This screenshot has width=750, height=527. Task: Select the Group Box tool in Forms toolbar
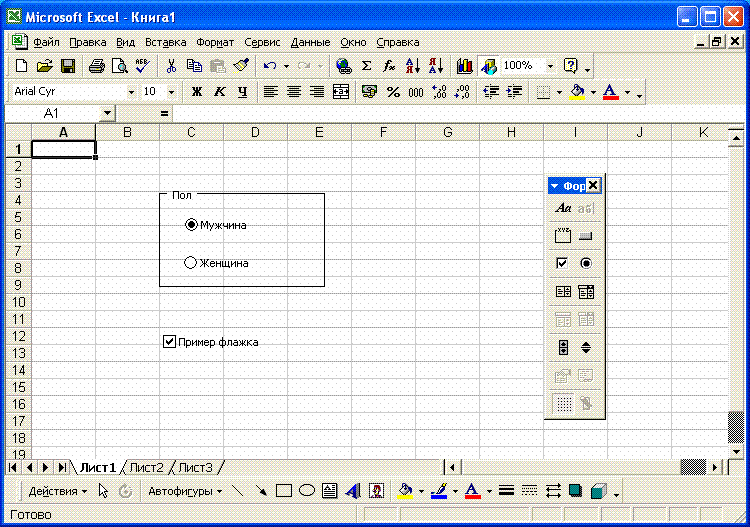pyautogui.click(x=562, y=236)
